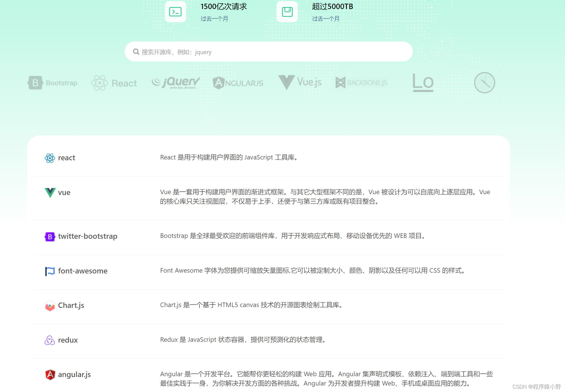Open the vue library entry

point(64,192)
